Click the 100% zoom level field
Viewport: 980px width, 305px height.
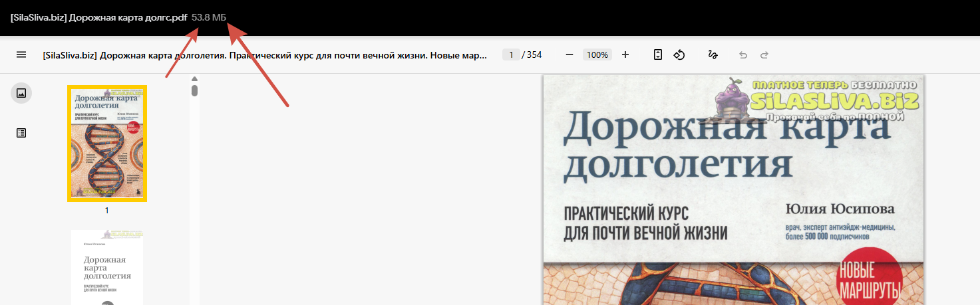(597, 54)
